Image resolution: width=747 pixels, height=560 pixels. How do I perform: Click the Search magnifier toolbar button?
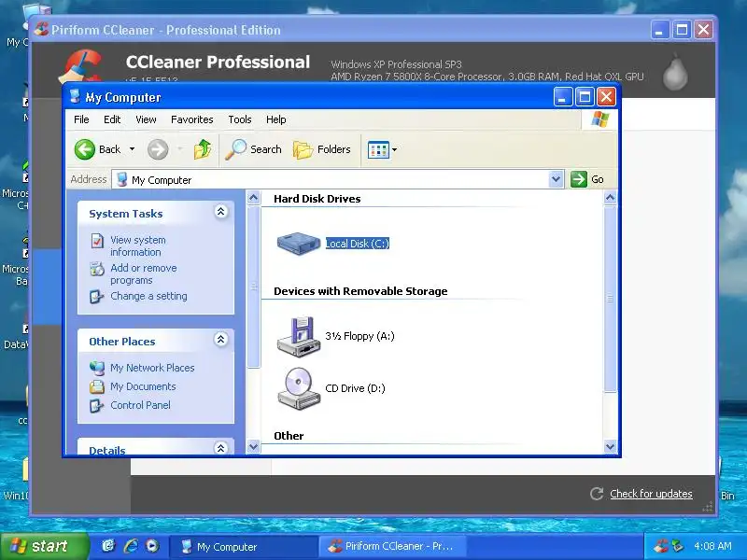[x=253, y=149]
